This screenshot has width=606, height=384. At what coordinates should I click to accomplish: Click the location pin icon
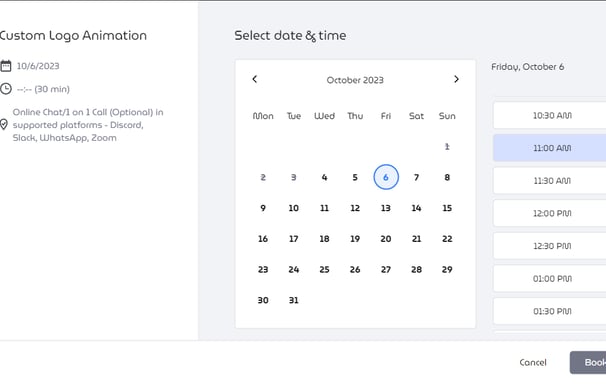[x=4, y=124]
